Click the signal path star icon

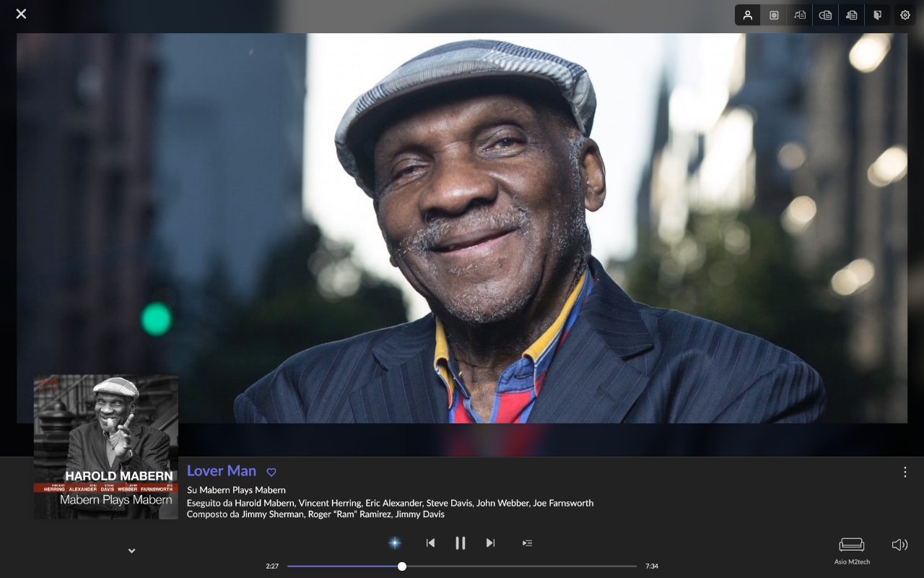(395, 543)
